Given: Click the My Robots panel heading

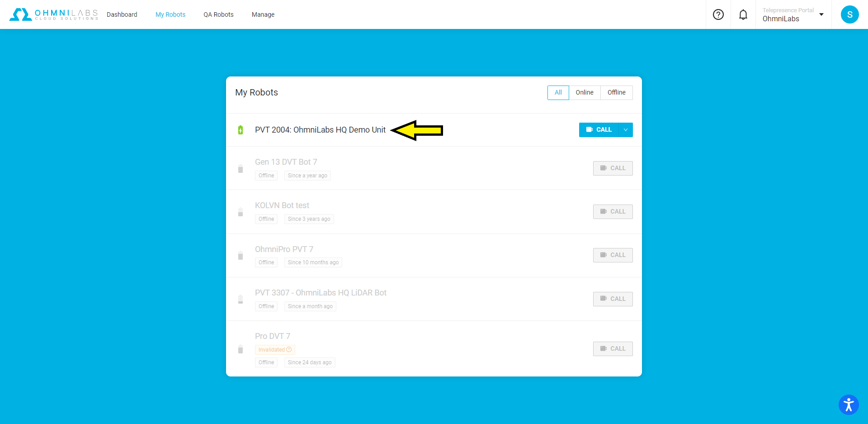Looking at the screenshot, I should [x=256, y=92].
